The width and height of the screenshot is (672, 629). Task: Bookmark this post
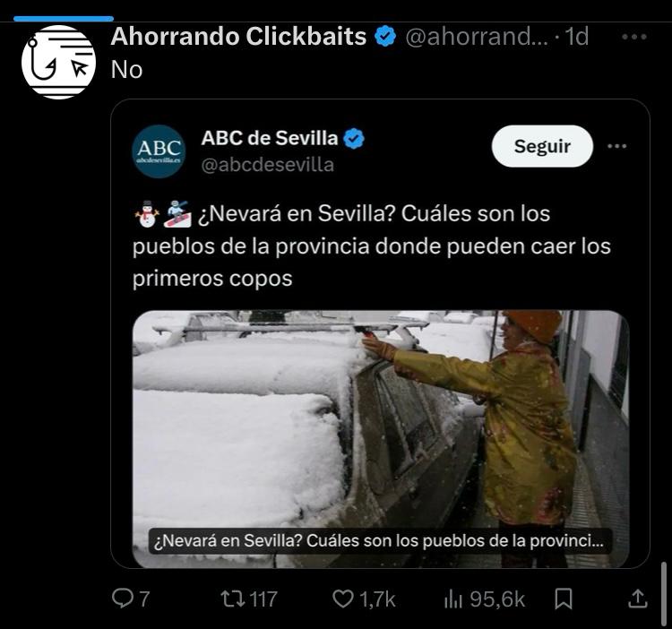coord(564,599)
